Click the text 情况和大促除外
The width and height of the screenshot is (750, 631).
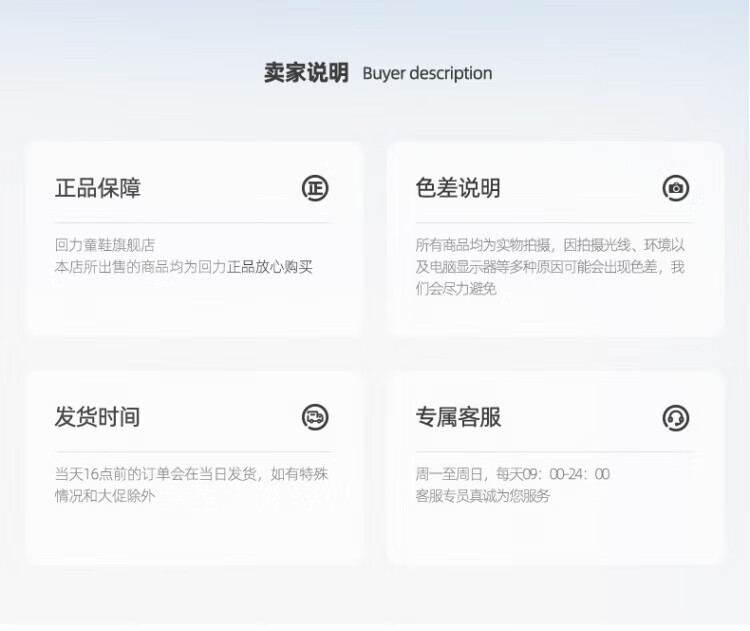point(105,496)
